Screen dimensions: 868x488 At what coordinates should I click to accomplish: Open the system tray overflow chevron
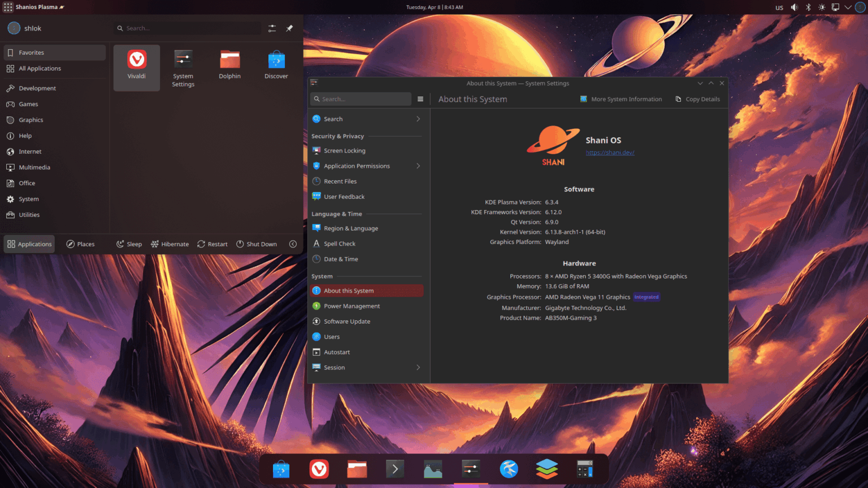click(847, 7)
